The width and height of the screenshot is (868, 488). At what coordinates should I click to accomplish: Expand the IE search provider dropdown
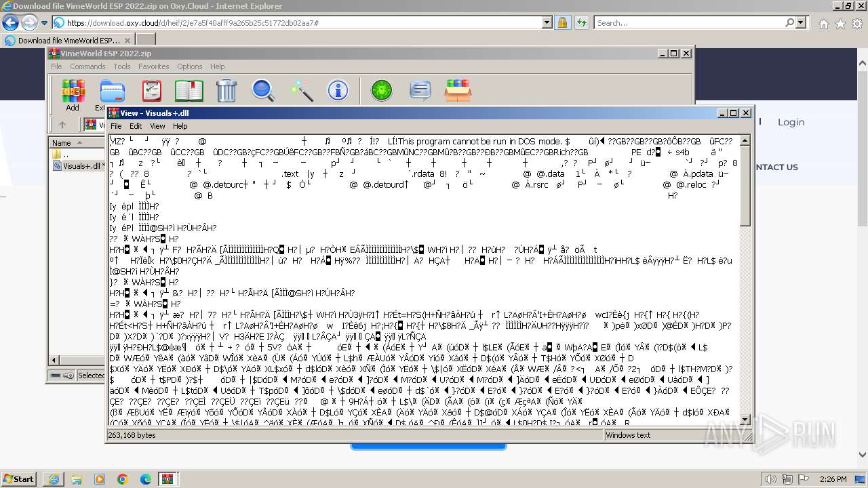pos(801,22)
